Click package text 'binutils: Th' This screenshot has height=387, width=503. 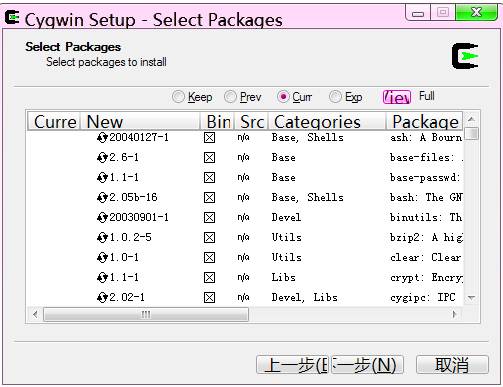click(x=426, y=217)
